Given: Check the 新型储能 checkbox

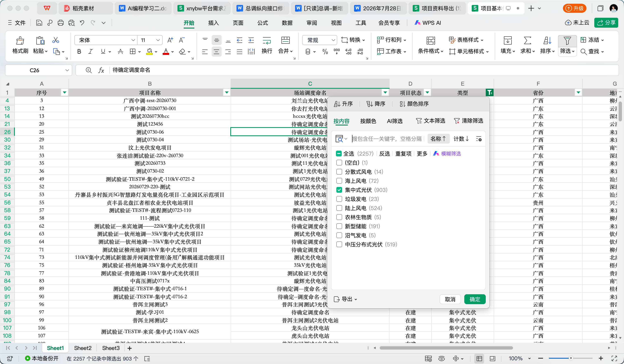Looking at the screenshot, I should (x=339, y=226).
